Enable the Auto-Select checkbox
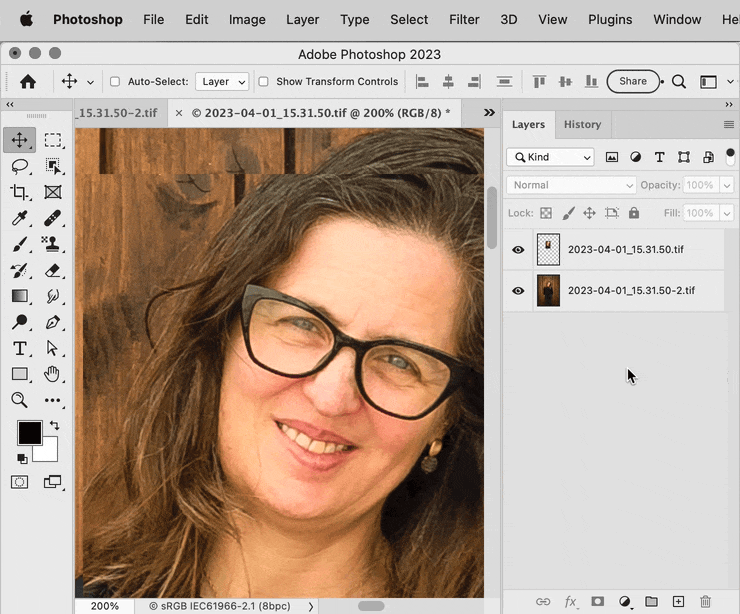 (115, 82)
